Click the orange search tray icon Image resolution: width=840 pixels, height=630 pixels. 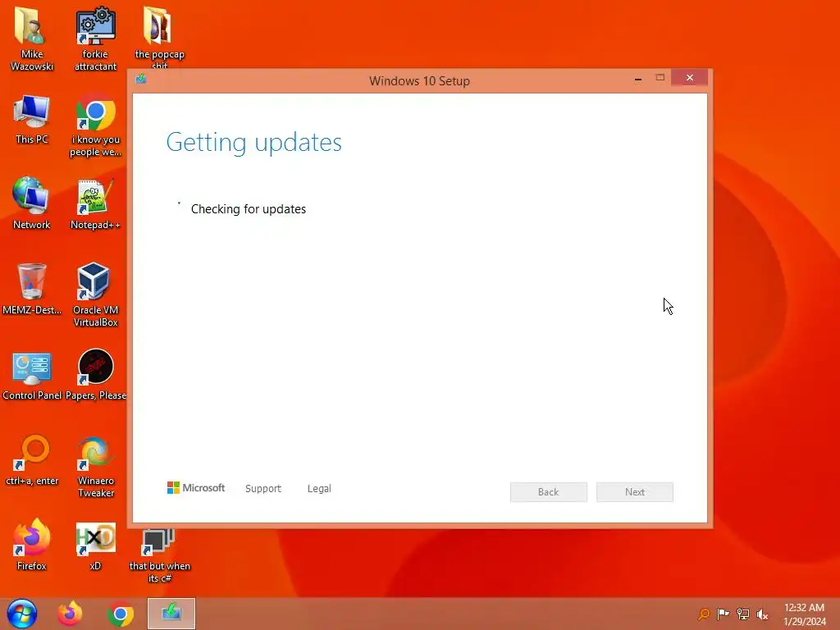pos(704,614)
